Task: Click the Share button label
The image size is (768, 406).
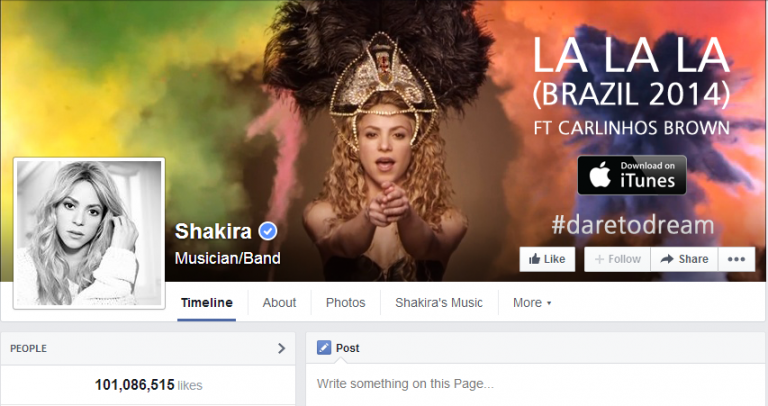Action: [694, 259]
